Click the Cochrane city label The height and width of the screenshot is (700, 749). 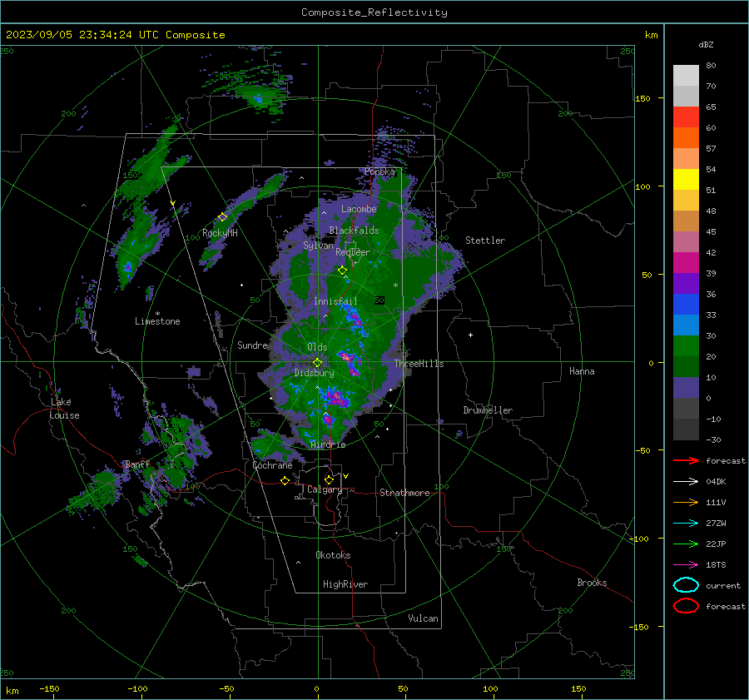tap(272, 465)
